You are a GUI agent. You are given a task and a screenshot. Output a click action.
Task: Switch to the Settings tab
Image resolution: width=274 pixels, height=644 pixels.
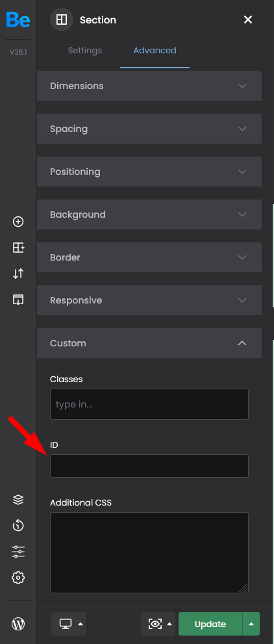coord(85,51)
